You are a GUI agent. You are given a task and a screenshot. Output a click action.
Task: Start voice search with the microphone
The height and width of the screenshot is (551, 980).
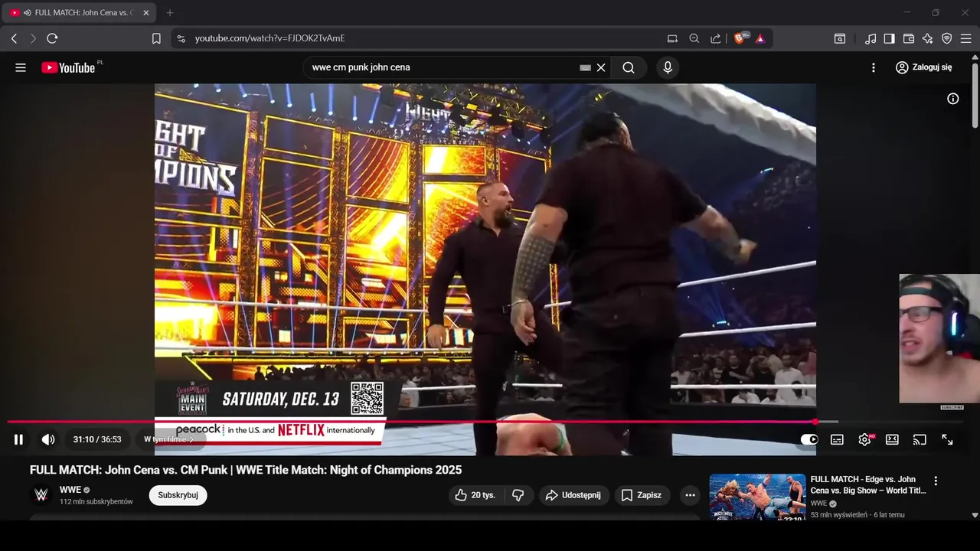[668, 67]
